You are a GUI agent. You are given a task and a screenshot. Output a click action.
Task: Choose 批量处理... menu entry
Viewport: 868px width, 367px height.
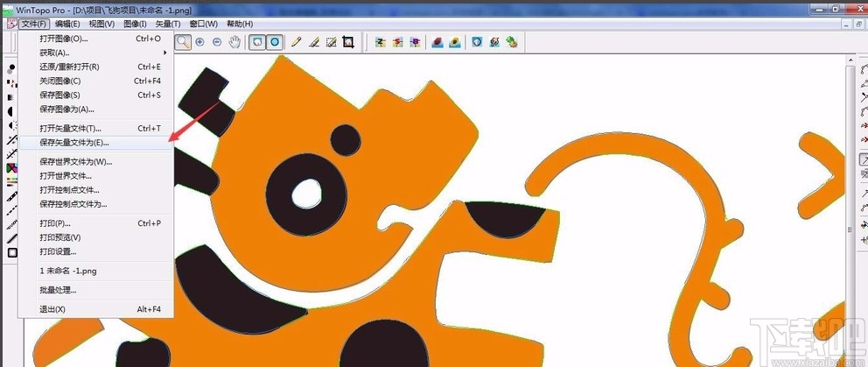[x=95, y=290]
